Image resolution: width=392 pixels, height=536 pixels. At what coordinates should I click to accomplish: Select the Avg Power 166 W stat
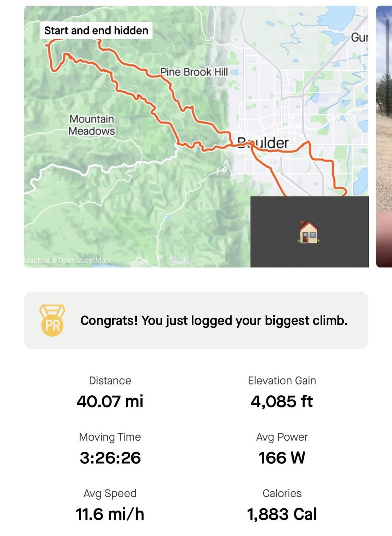click(x=282, y=449)
